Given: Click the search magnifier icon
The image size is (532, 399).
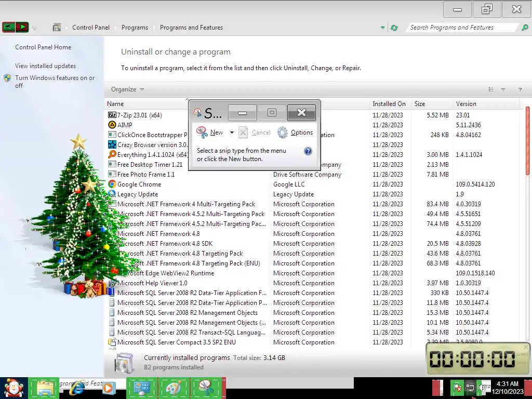Looking at the screenshot, I should (525, 28).
